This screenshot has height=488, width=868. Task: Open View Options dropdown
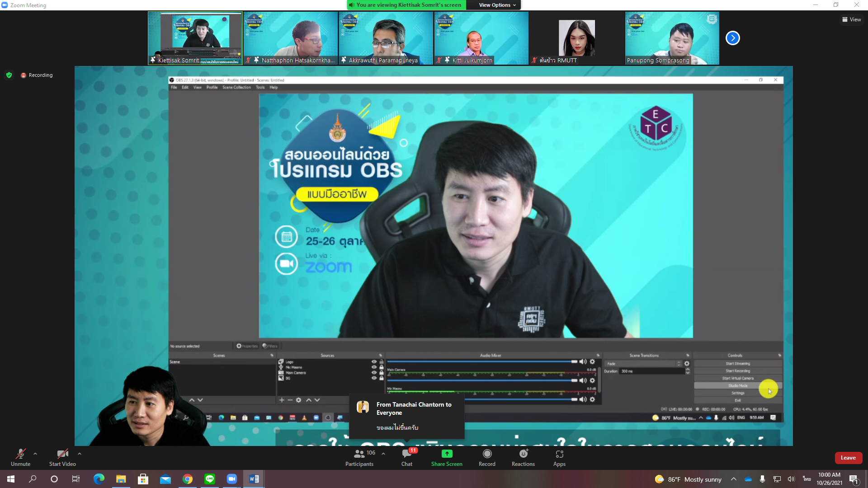[x=497, y=5]
